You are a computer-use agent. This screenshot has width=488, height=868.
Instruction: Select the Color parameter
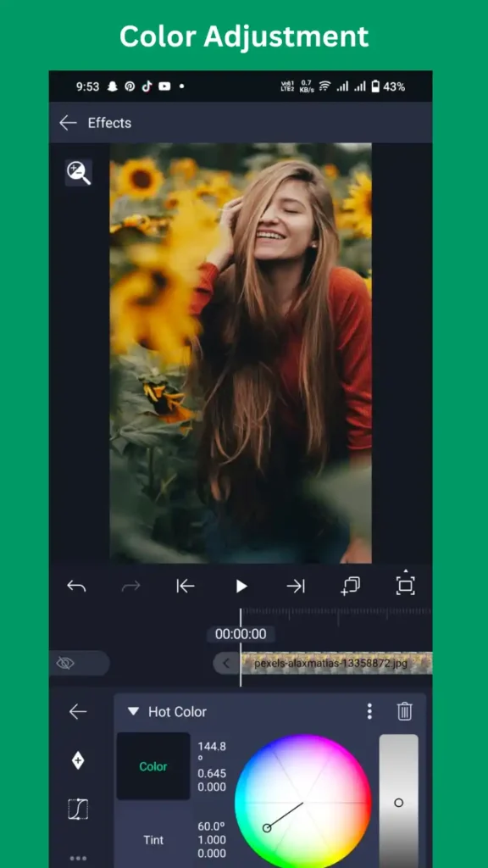(153, 766)
